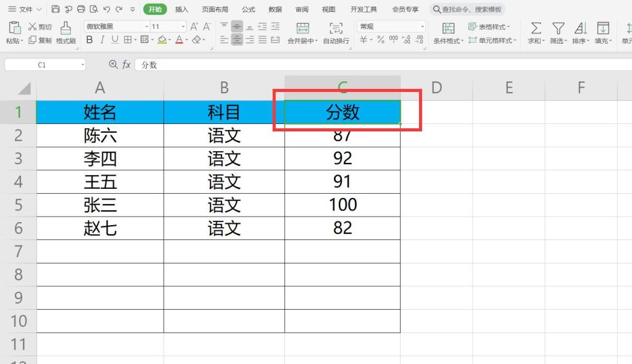The width and height of the screenshot is (632, 364).
Task: Click the Filter (筛选) funnel icon
Action: click(x=558, y=28)
